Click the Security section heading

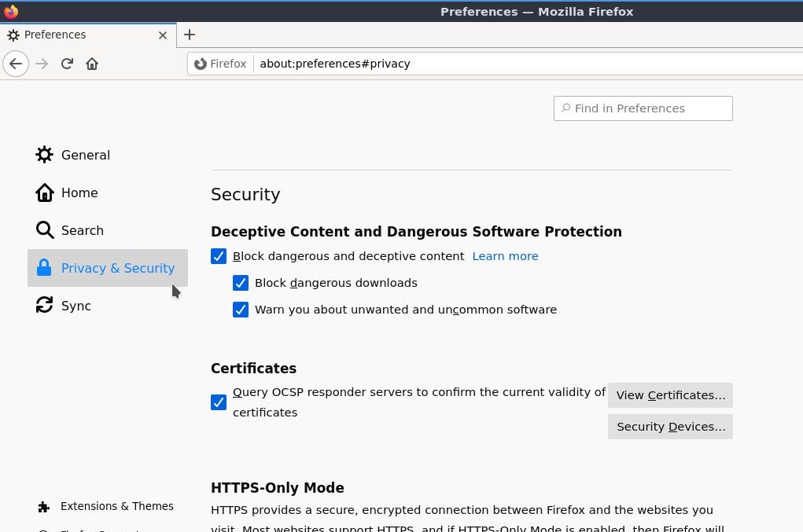pyautogui.click(x=245, y=194)
